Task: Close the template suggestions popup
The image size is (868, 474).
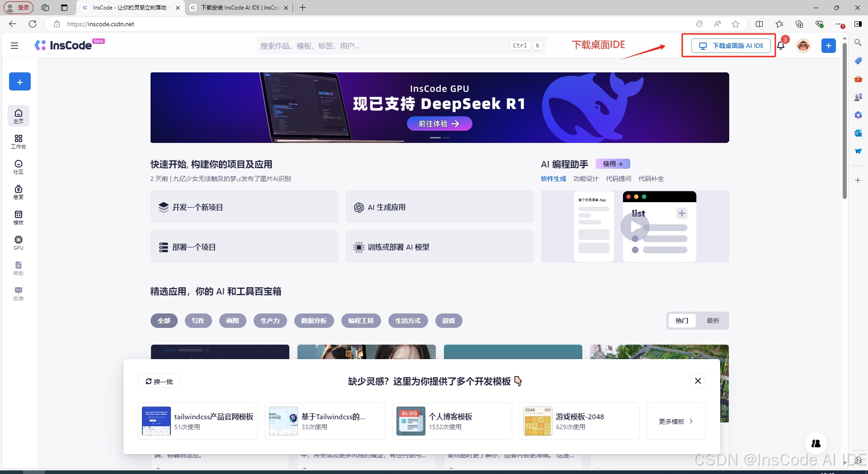Action: (x=698, y=381)
